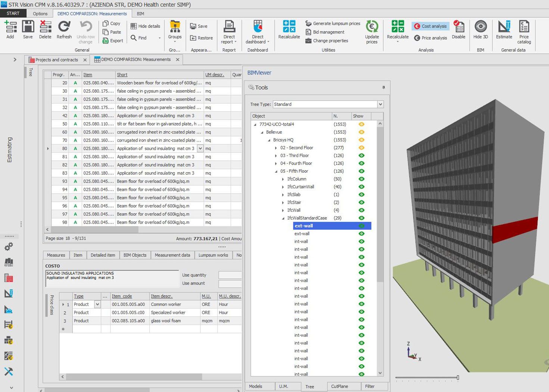Click the Cost analysis button
This screenshot has height=392, width=549.
(430, 26)
